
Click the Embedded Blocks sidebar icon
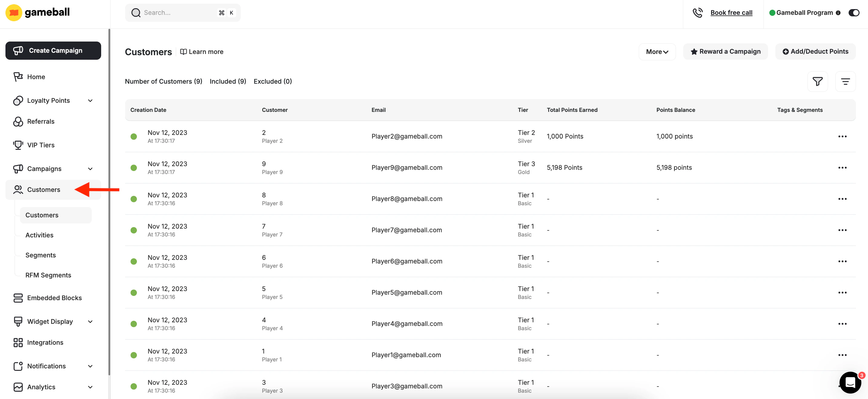click(18, 298)
